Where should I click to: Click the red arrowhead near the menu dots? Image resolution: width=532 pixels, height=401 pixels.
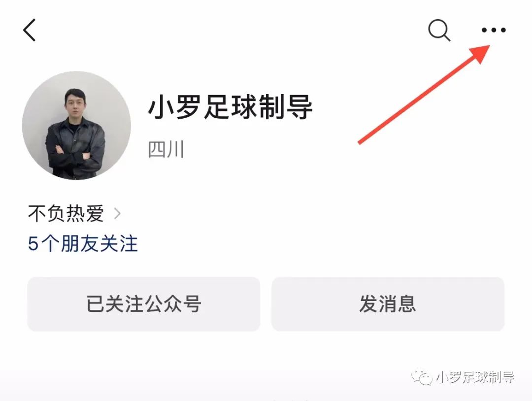click(x=480, y=54)
